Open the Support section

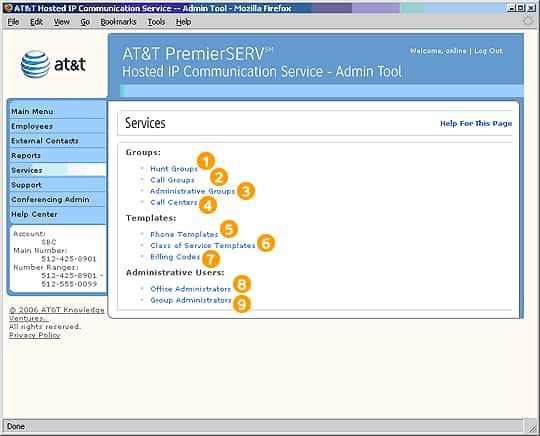[57, 185]
